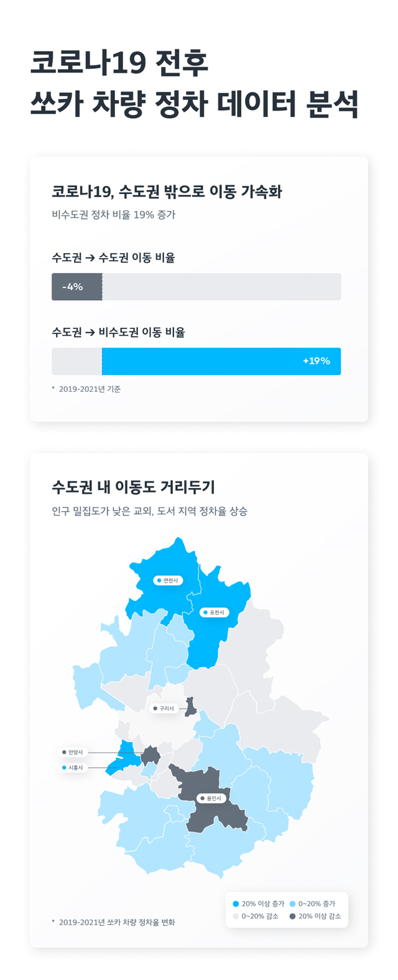Click the 용인시 map label
This screenshot has width=398, height=980.
(211, 798)
